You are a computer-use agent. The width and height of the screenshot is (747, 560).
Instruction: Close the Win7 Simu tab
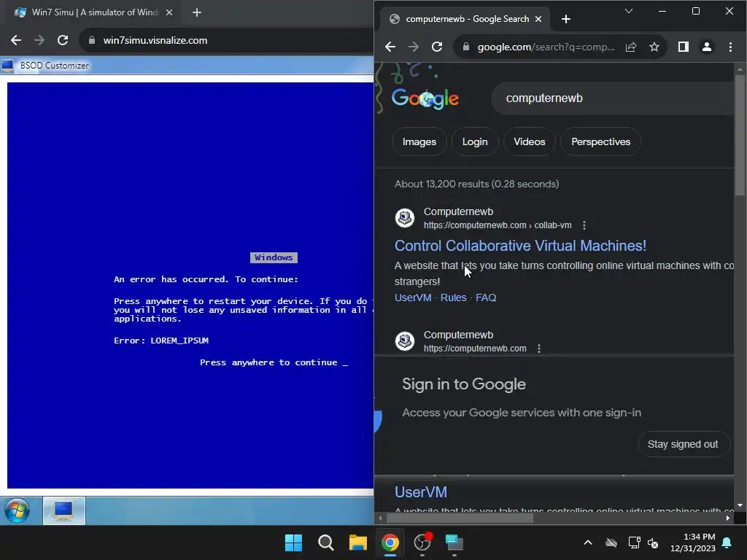(169, 12)
